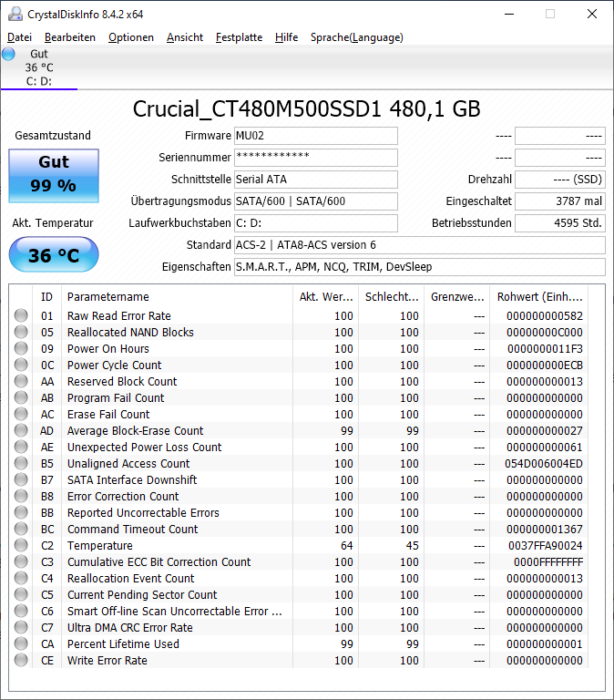Click the Gut 99 % health status button
This screenshot has width=614, height=700.
54,176
